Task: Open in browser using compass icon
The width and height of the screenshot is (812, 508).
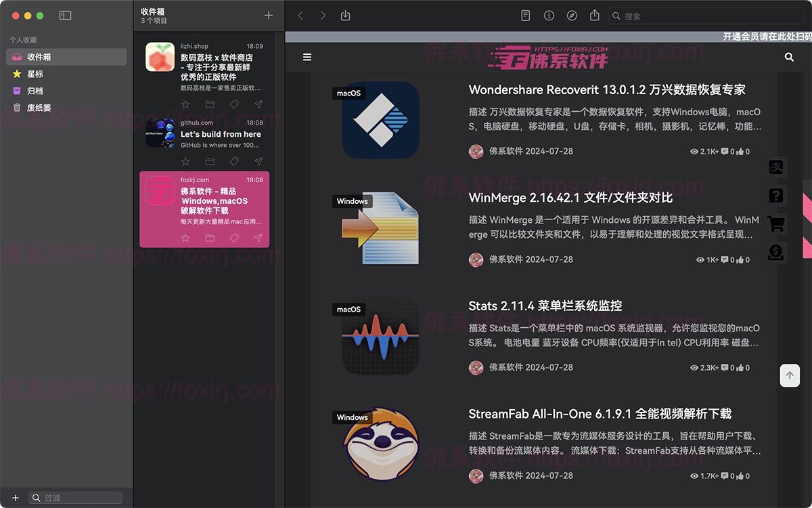Action: click(x=572, y=16)
